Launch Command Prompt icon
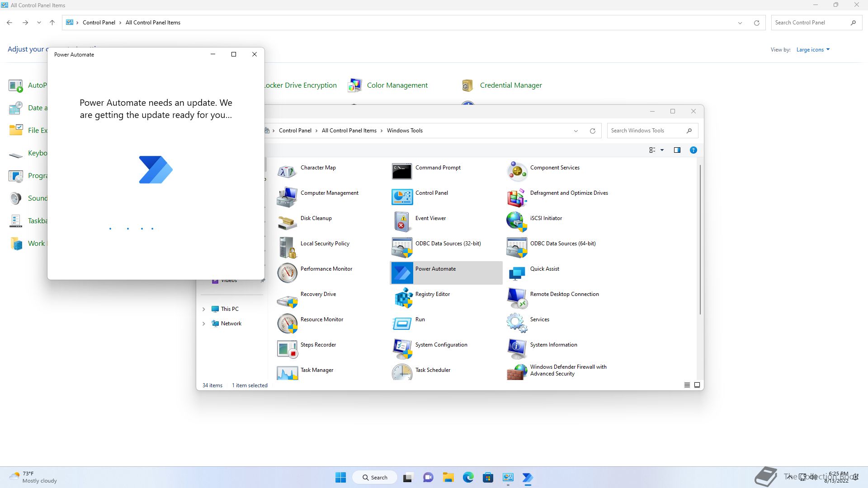 [402, 171]
